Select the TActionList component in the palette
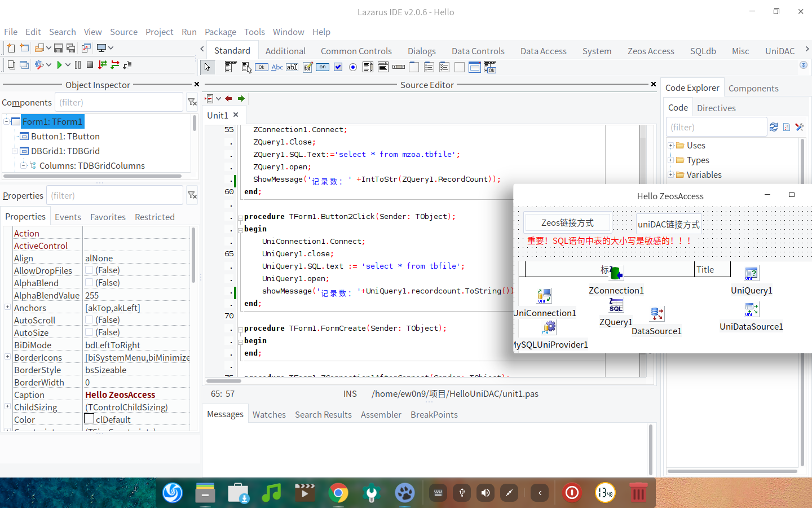This screenshot has width=812, height=508. (x=490, y=67)
